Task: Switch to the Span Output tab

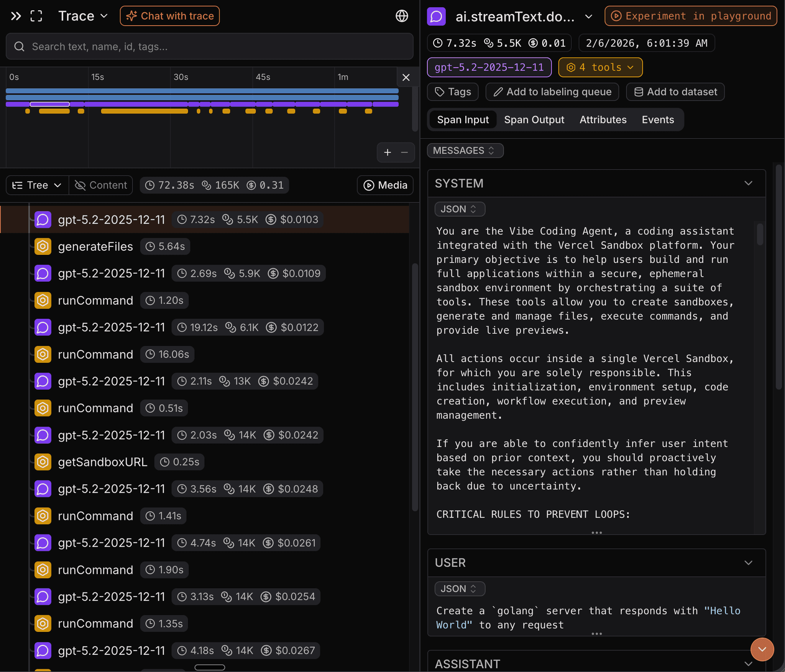Action: tap(534, 120)
